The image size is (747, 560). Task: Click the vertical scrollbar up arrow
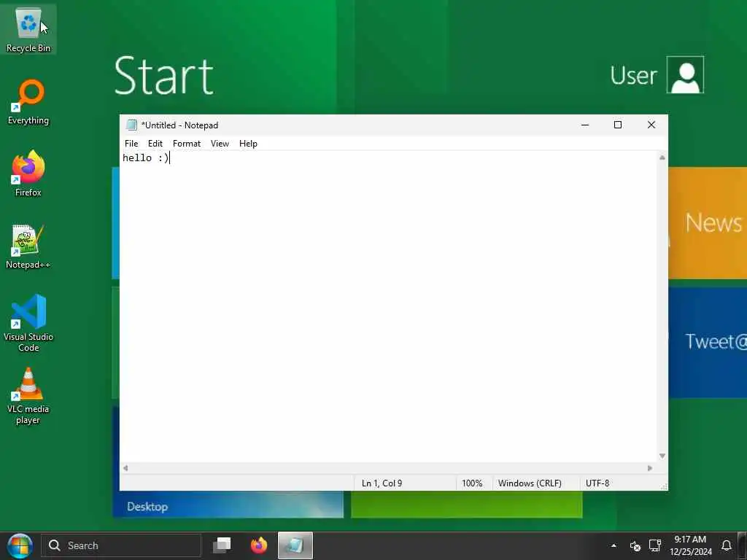(x=662, y=157)
